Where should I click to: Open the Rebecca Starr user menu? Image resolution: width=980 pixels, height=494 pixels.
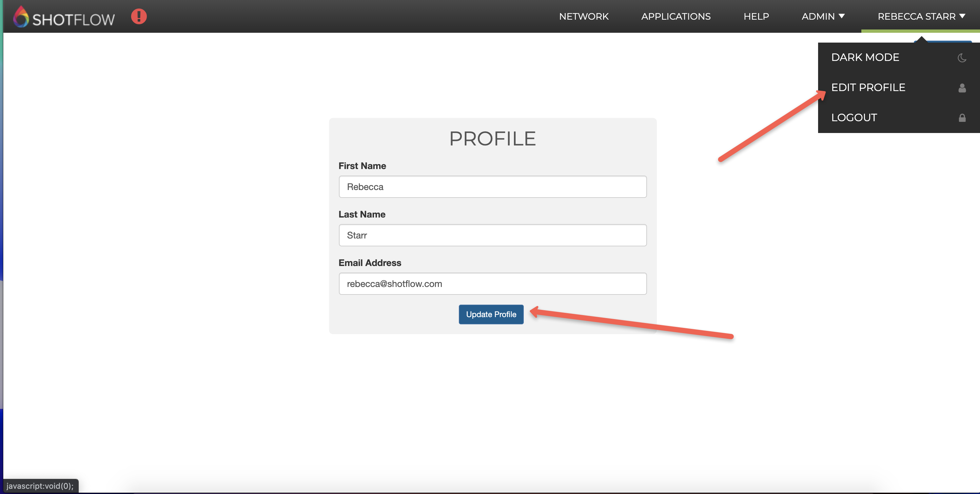(x=916, y=16)
